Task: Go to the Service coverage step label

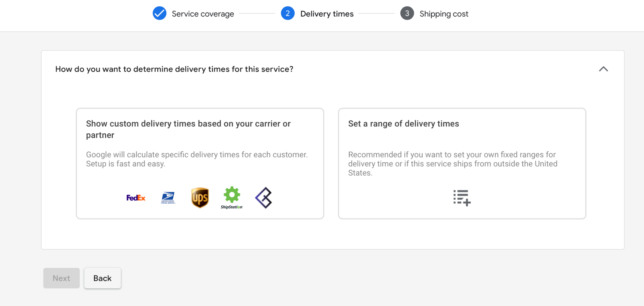Action: pyautogui.click(x=203, y=14)
